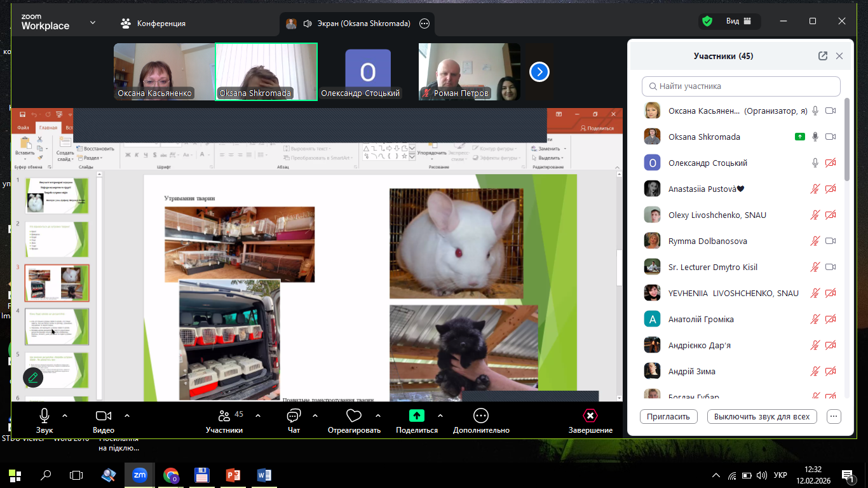The image size is (868, 488).
Task: Click the More options (Дополнительно) icon
Action: [481, 416]
